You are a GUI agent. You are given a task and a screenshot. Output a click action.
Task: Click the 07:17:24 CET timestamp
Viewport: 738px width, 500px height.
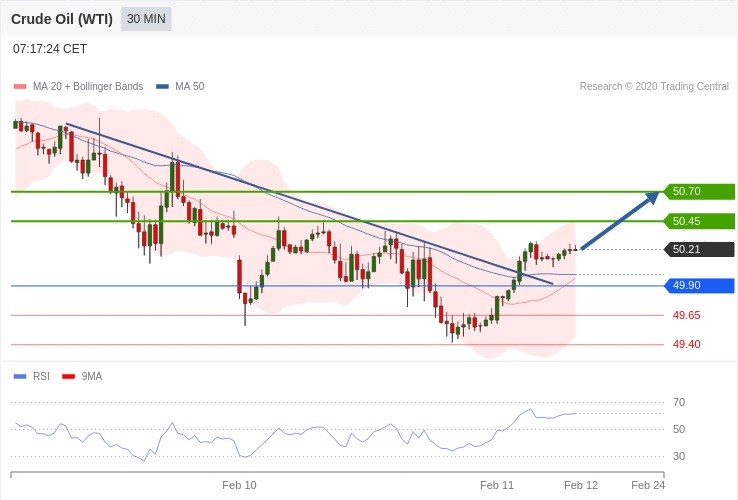point(50,49)
